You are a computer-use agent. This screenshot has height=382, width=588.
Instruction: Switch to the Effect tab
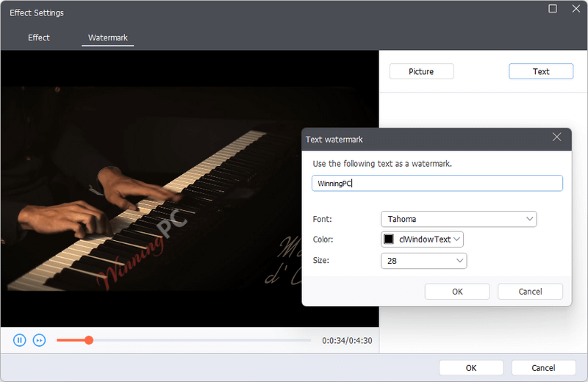(x=39, y=37)
